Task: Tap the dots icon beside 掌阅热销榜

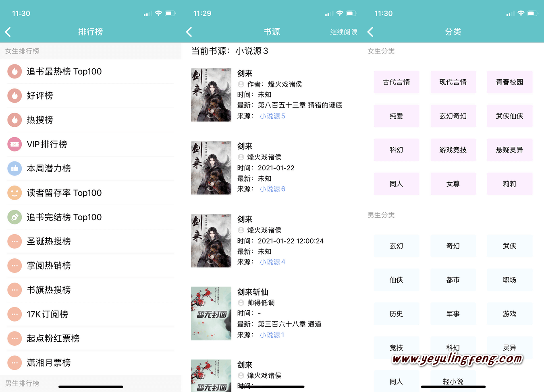Action: 15,266
